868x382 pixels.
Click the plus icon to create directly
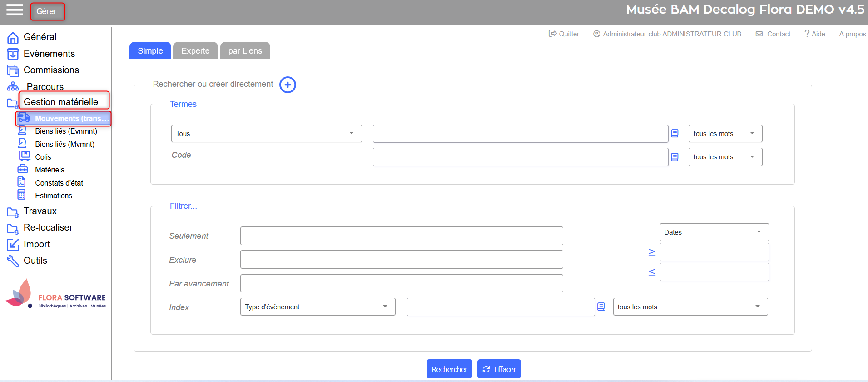288,85
